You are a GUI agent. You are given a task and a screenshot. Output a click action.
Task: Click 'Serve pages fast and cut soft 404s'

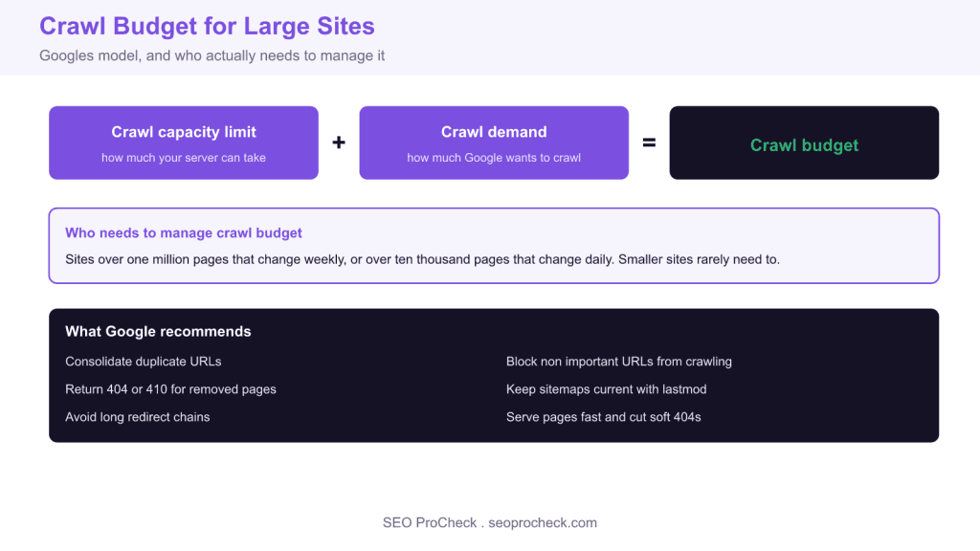(604, 417)
